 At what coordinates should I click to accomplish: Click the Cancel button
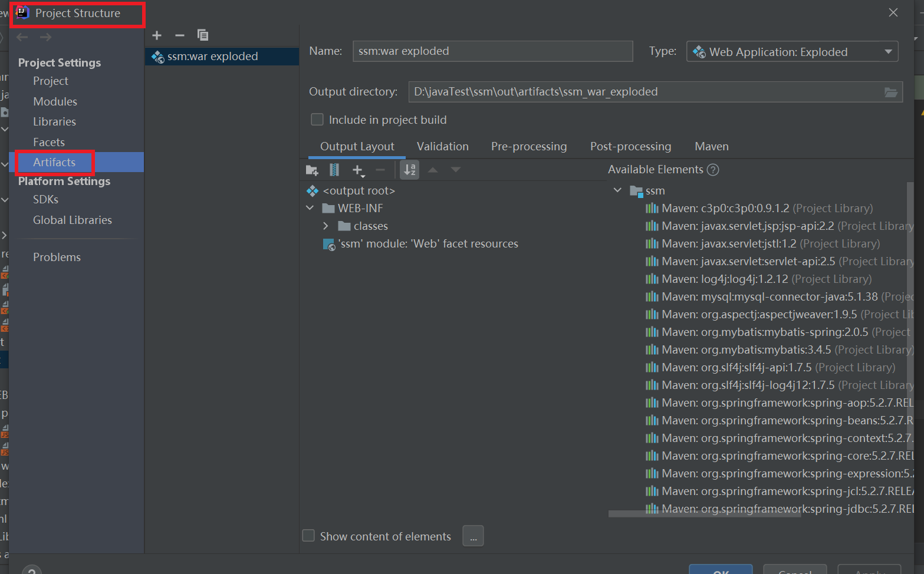click(x=795, y=570)
